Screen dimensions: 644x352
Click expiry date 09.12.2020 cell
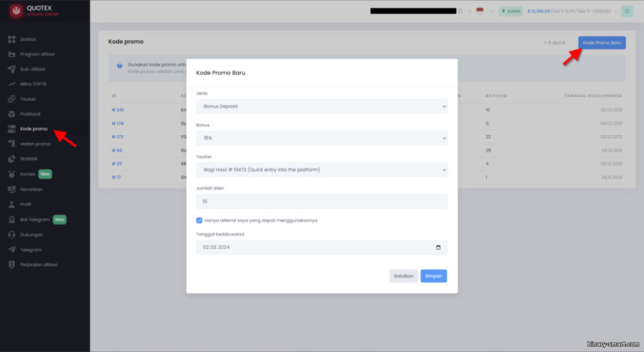(612, 164)
